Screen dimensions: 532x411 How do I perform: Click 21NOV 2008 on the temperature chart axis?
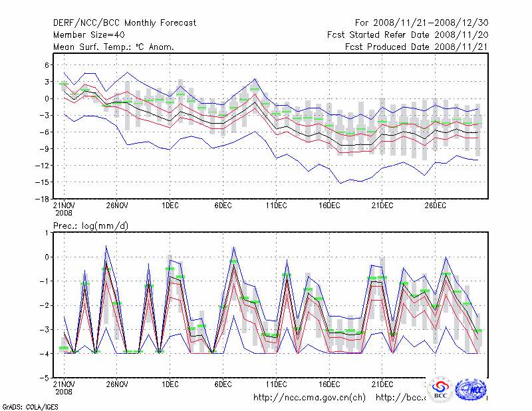pyautogui.click(x=64, y=209)
